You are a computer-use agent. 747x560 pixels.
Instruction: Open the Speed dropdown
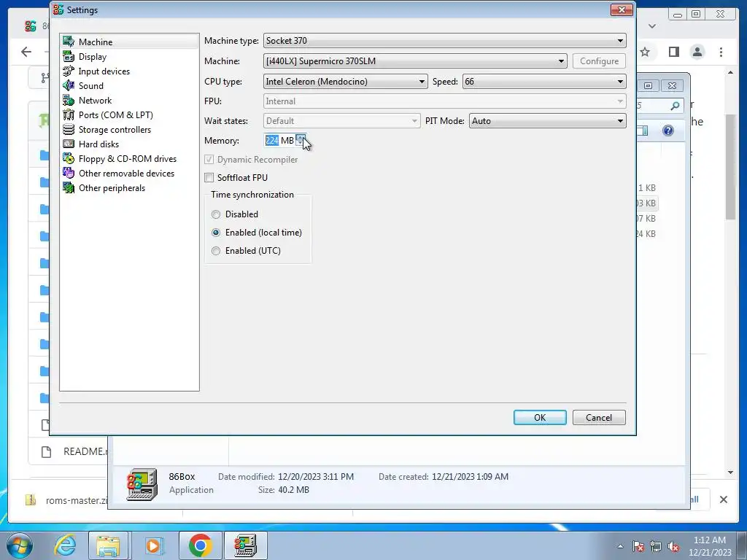tap(544, 82)
